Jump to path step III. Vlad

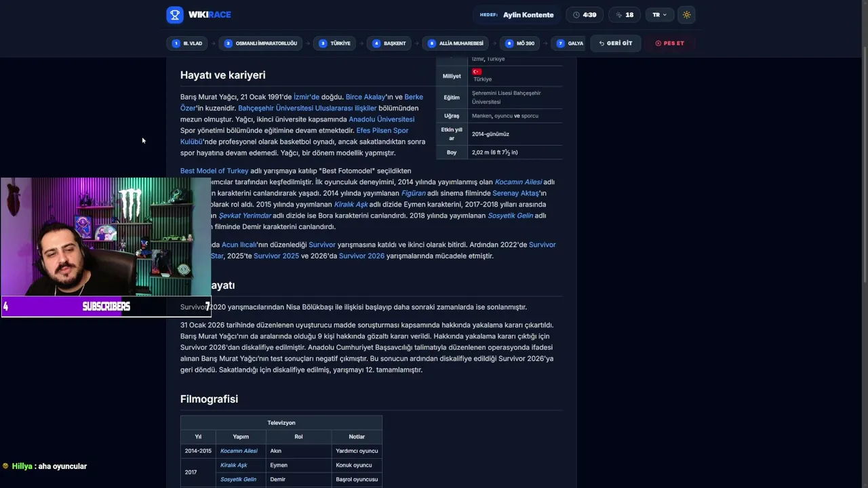tap(188, 43)
